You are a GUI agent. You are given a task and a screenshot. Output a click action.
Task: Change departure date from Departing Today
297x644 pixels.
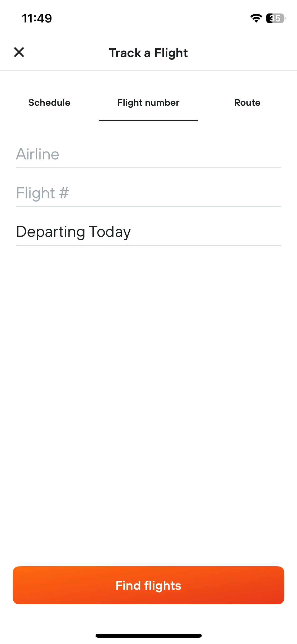coord(73,232)
